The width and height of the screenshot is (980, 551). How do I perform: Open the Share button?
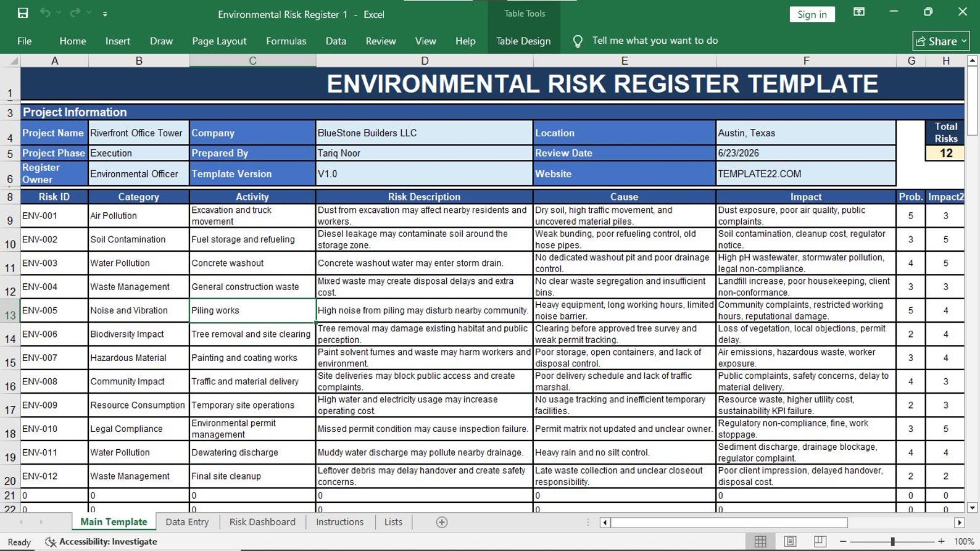pos(941,41)
